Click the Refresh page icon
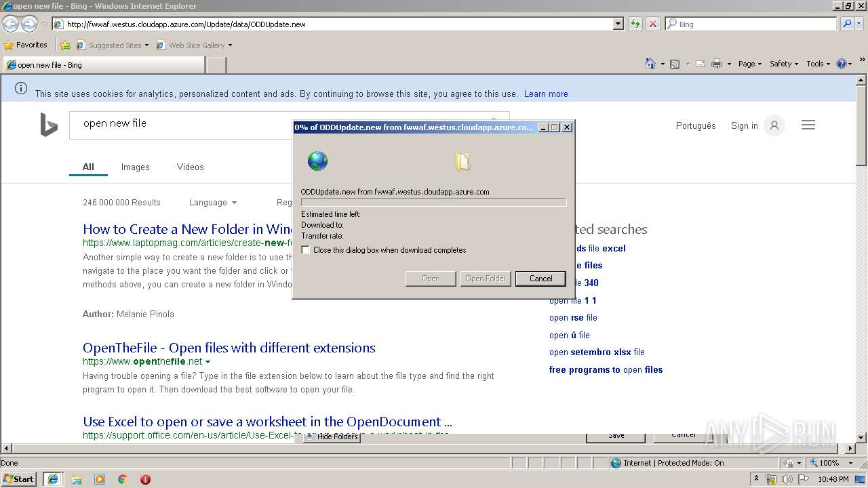Image resolution: width=868 pixels, height=488 pixels. 635,24
